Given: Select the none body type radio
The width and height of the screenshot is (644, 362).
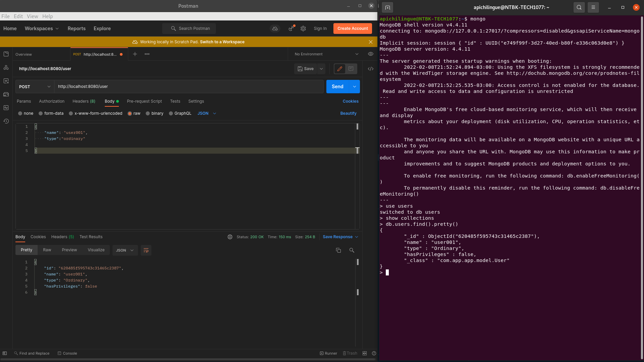Looking at the screenshot, I should [20, 113].
